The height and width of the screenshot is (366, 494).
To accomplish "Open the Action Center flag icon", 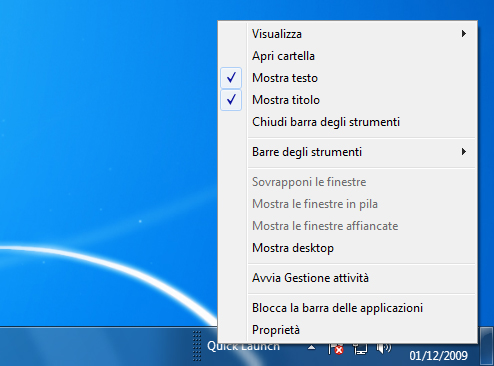I will 336,348.
